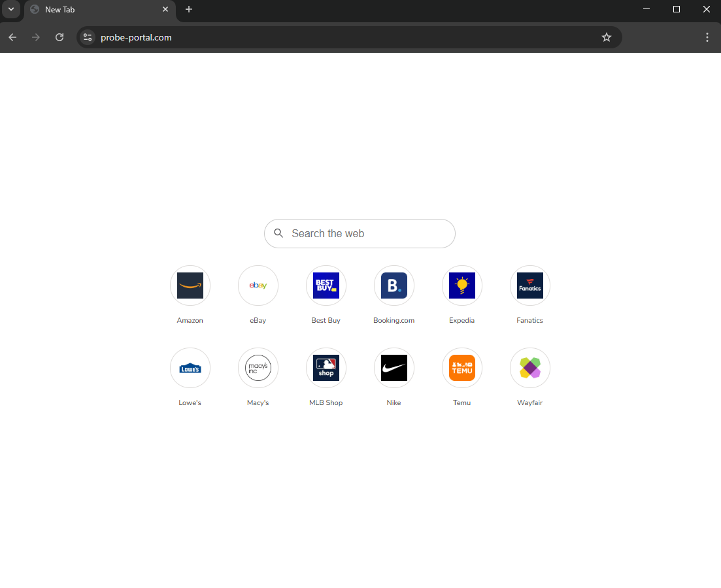Viewport: 721px width, 588px height.
Task: Open the Nike swoosh shortcut
Action: coord(394,368)
